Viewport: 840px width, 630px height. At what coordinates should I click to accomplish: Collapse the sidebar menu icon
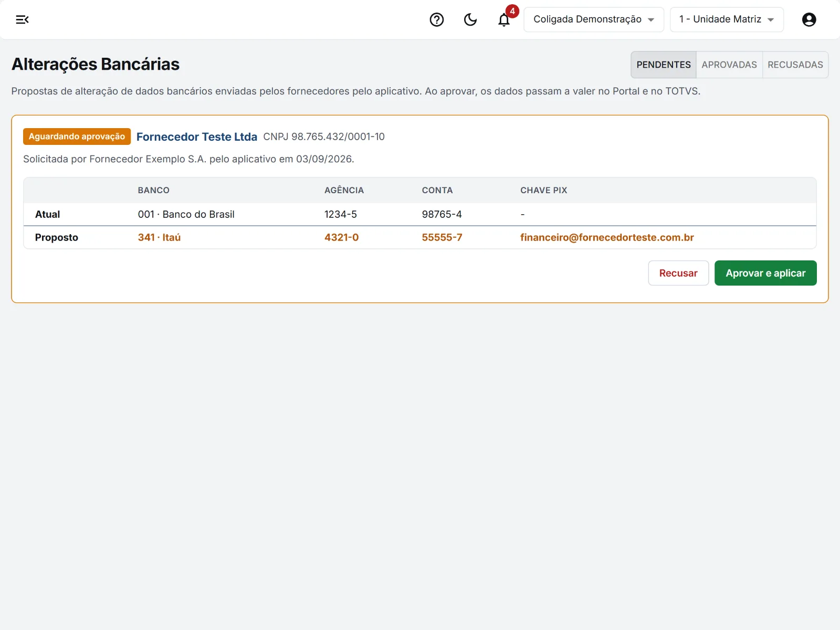click(22, 19)
